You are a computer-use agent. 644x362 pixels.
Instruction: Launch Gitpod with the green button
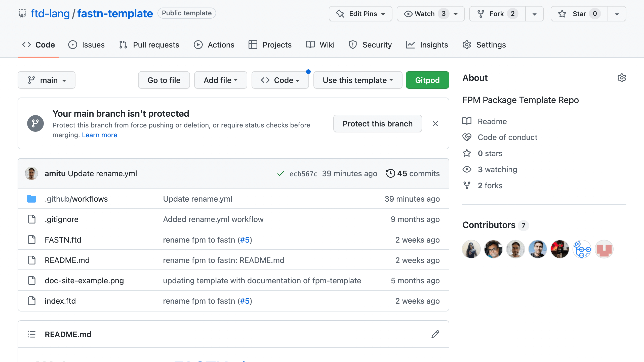coord(427,80)
